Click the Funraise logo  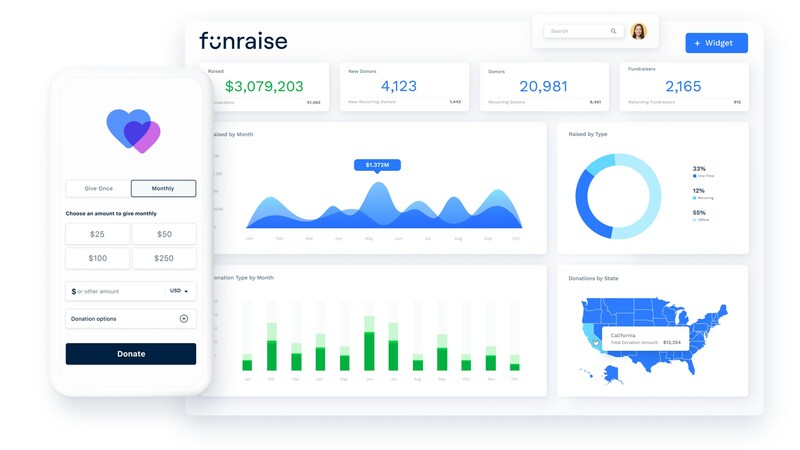pyautogui.click(x=243, y=41)
